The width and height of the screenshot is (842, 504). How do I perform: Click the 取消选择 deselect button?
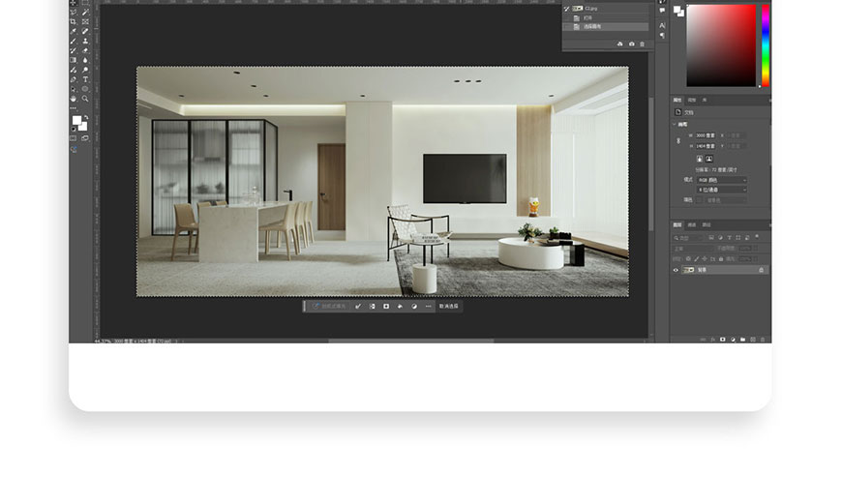[x=449, y=306]
